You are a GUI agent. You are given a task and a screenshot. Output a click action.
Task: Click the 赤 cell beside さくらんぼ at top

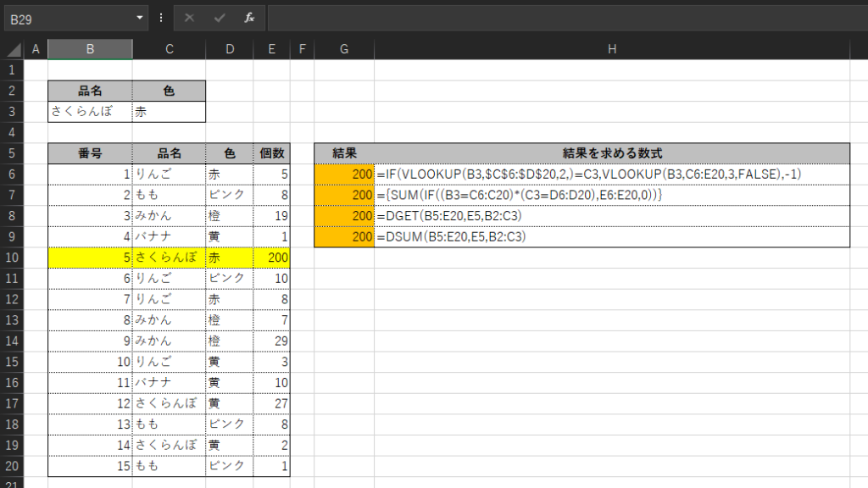169,111
